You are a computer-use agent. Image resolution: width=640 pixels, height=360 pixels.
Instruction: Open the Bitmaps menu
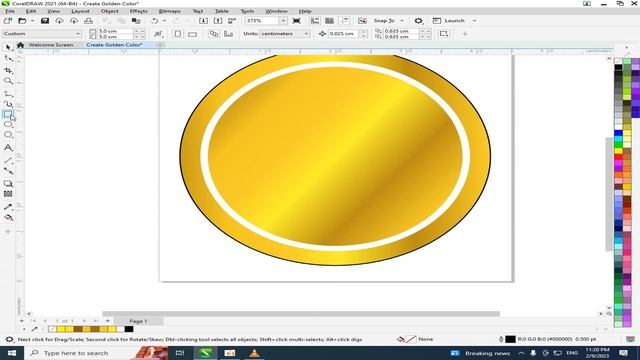pyautogui.click(x=169, y=11)
